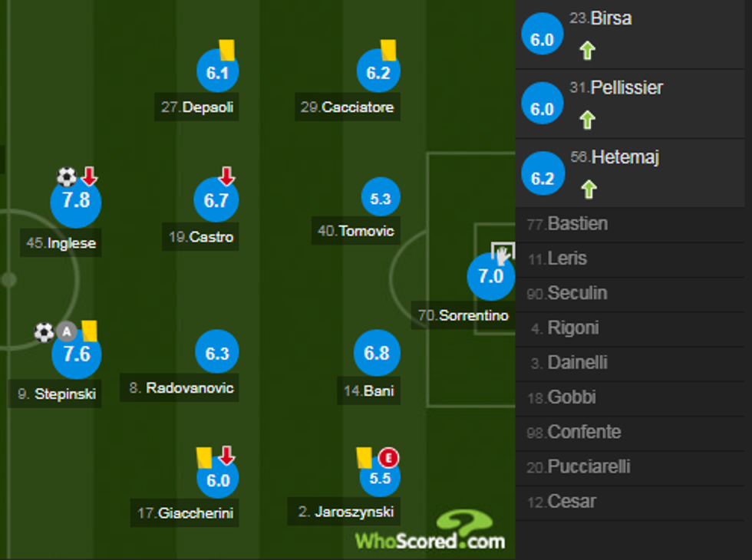
Task: Click the assist badge beside Stepinski
Action: click(x=67, y=332)
